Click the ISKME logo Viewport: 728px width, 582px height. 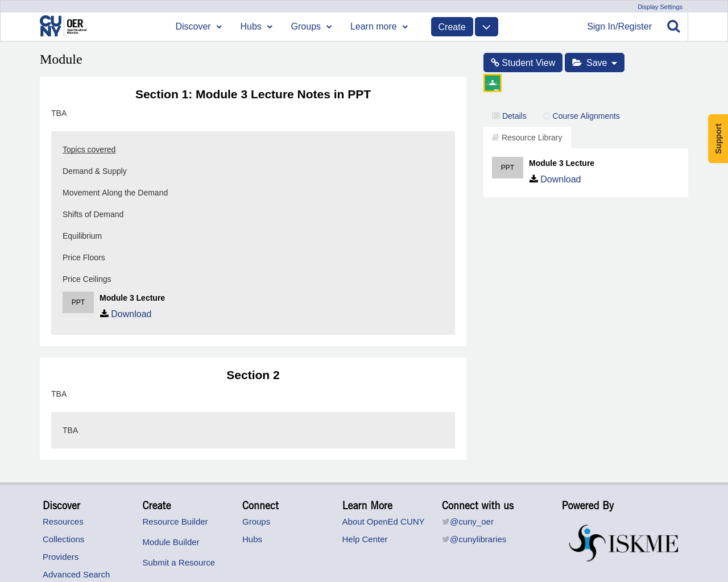623,543
